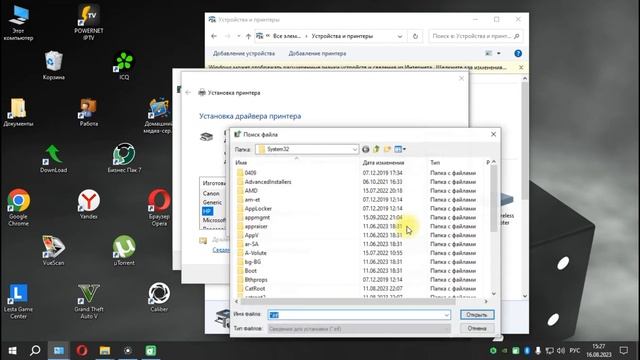640x360 pixels.
Task: Open File Explorer from the taskbar
Action: tap(105, 351)
